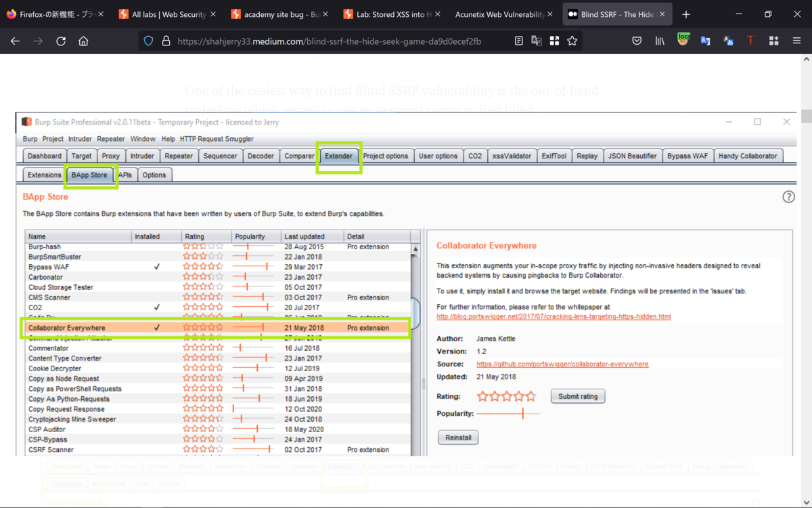Click the fifth rating star for Collaborator Everywhere
The width and height of the screenshot is (812, 508).
pyautogui.click(x=531, y=396)
